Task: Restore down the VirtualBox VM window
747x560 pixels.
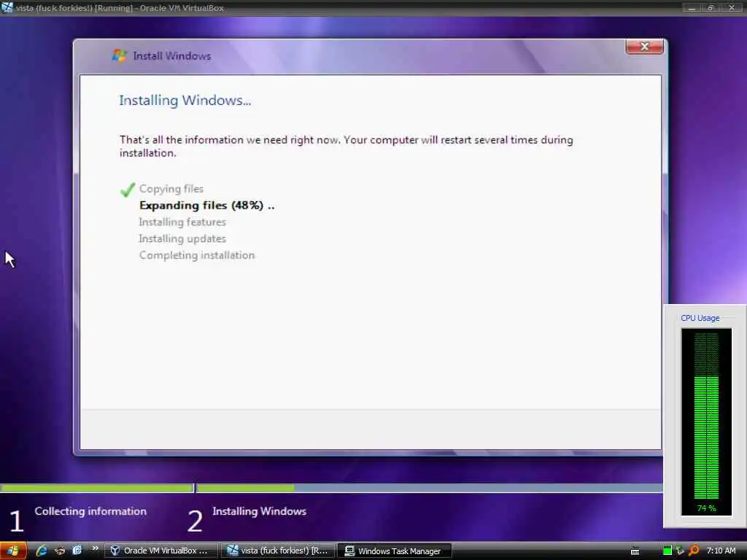Action: pos(711,8)
